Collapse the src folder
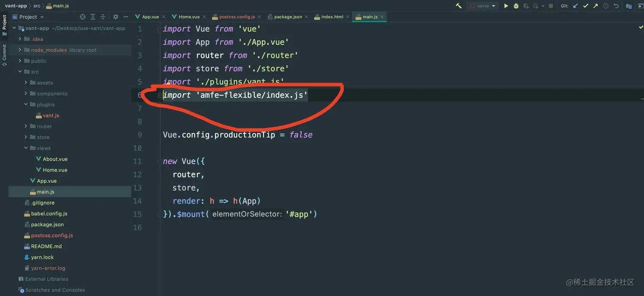This screenshot has height=296, width=644. click(x=20, y=72)
